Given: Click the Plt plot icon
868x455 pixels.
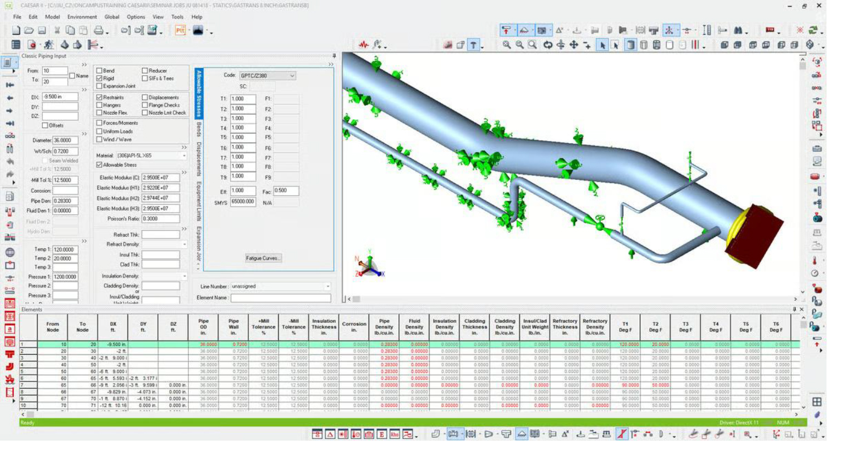Looking at the screenshot, I should [180, 31].
